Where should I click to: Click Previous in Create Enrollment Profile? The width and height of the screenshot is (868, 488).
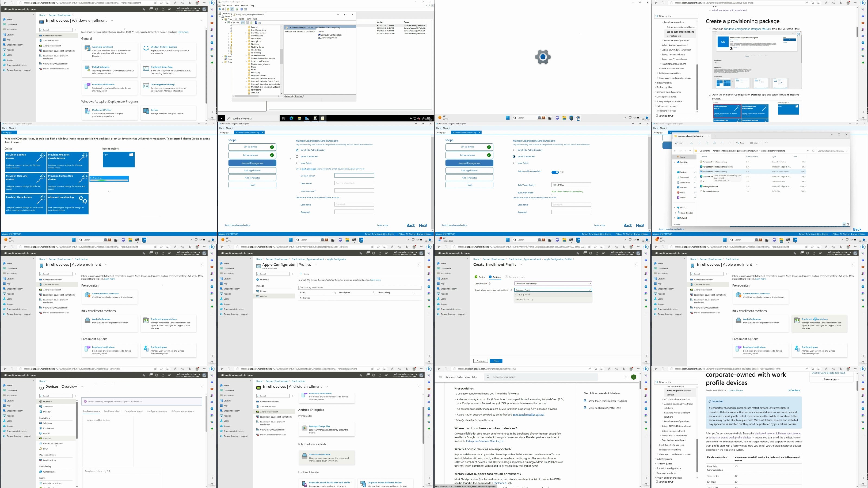[480, 361]
